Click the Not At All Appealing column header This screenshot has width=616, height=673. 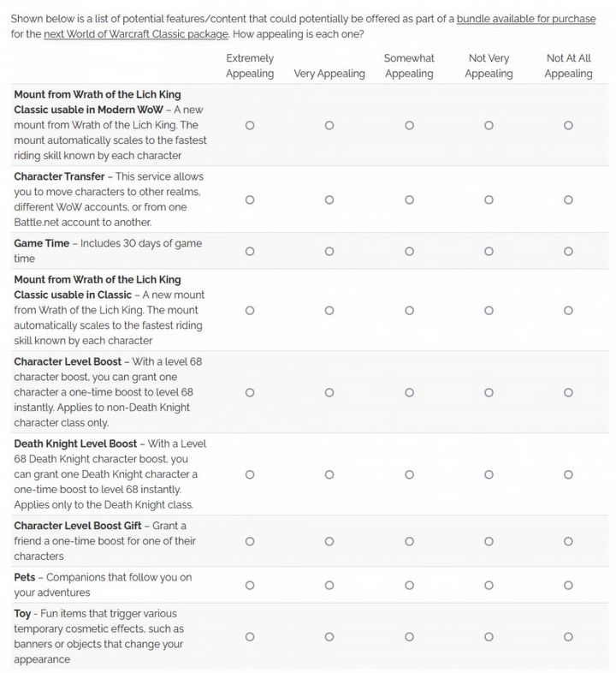click(x=568, y=66)
